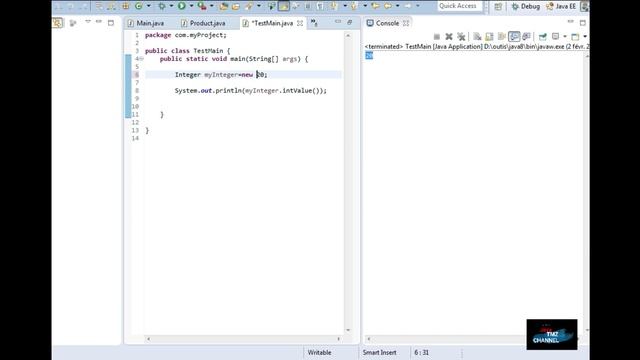The width and height of the screenshot is (640, 360).
Task: Open dropdown next to new class icon
Action: coord(149,6)
